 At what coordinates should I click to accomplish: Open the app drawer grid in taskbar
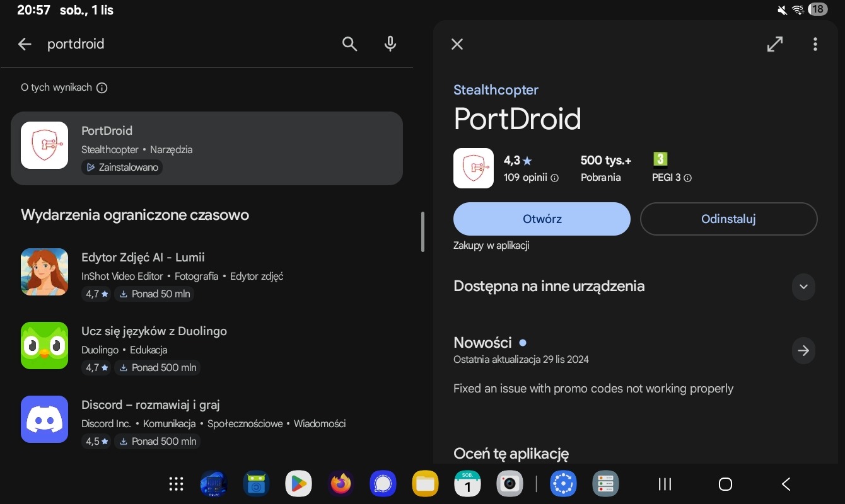177,484
